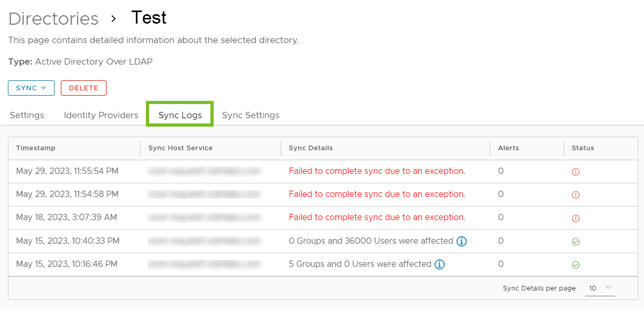
Task: Click '0 Groups and 36000 Users were affected'
Action: pyautogui.click(x=371, y=241)
